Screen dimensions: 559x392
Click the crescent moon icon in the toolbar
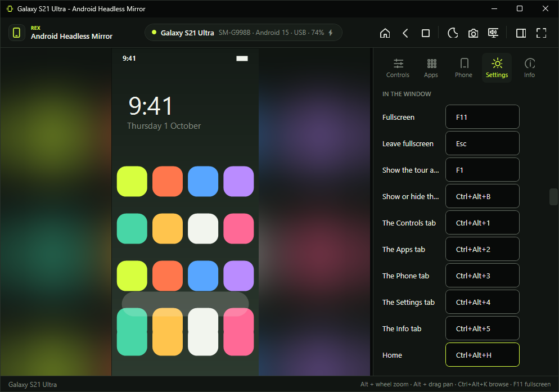pos(453,33)
